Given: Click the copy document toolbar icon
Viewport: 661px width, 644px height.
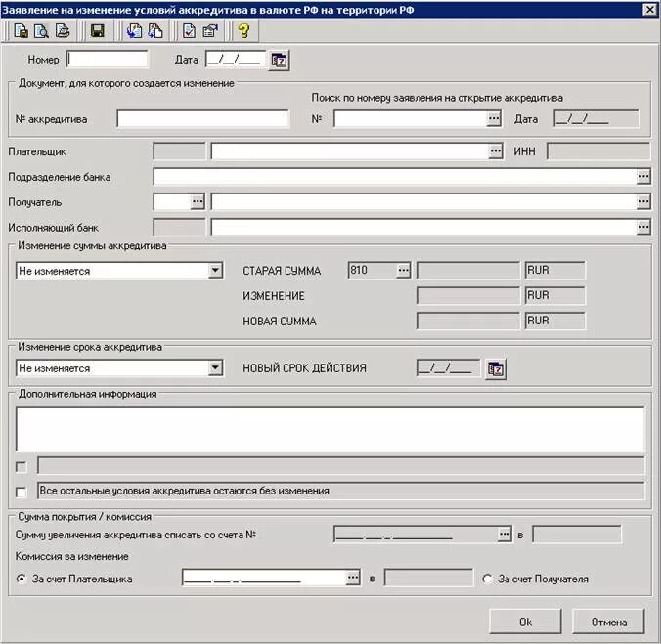Looking at the screenshot, I should (x=155, y=31).
